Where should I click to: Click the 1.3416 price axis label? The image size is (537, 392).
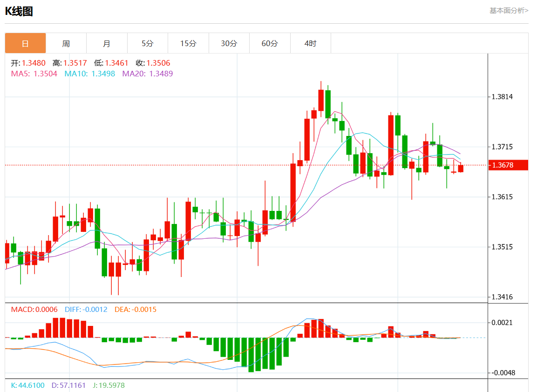(502, 297)
